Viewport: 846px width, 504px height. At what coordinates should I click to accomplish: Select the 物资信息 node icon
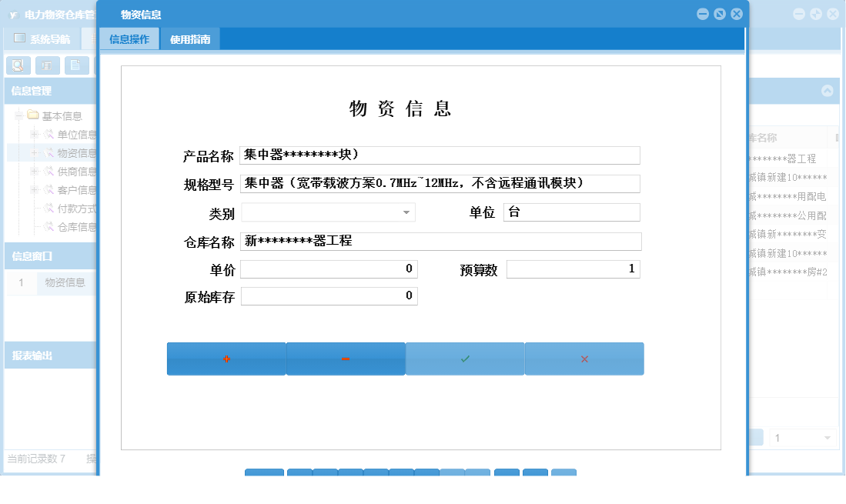[x=49, y=153]
